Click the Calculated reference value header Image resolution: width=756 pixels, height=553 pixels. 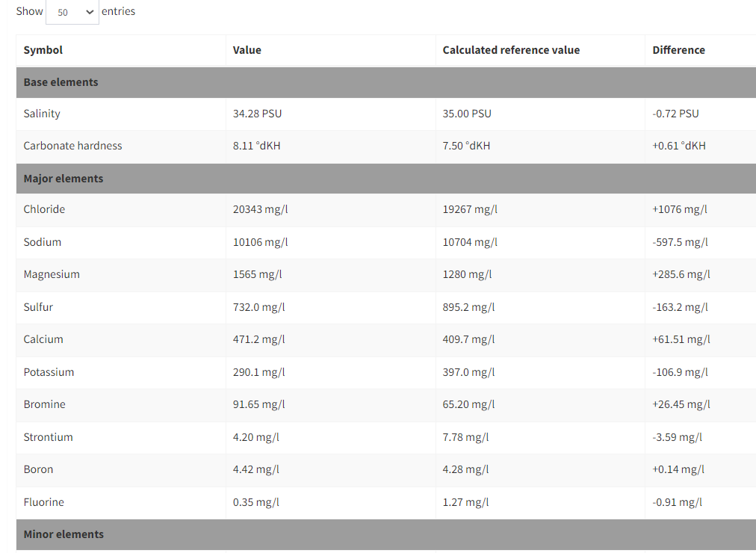[x=511, y=50]
